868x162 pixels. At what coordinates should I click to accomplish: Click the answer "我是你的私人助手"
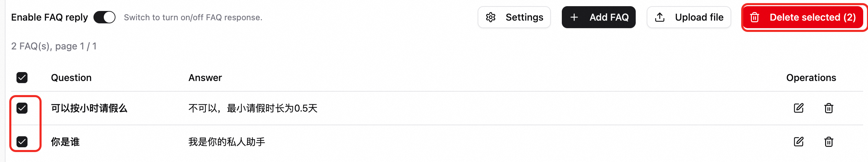pos(227,141)
